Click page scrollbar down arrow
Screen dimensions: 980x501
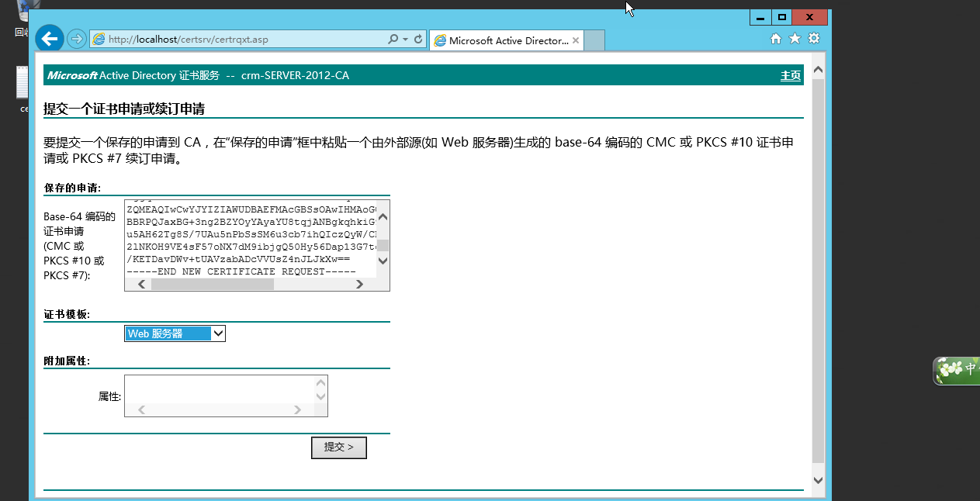[818, 481]
